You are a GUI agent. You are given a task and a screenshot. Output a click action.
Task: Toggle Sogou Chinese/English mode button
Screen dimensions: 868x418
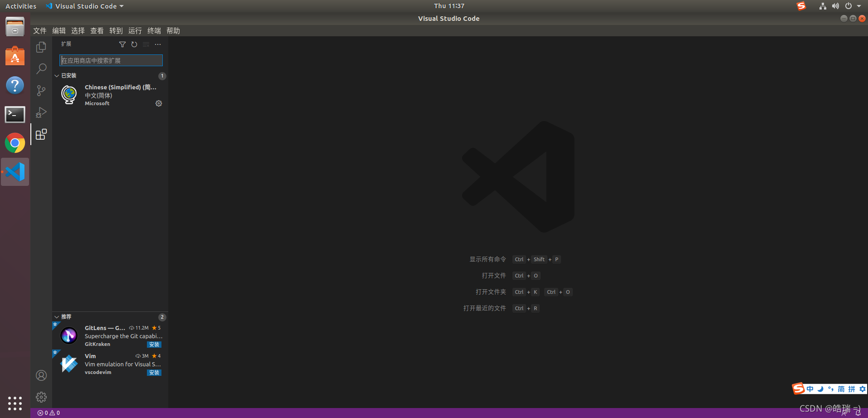pos(810,389)
